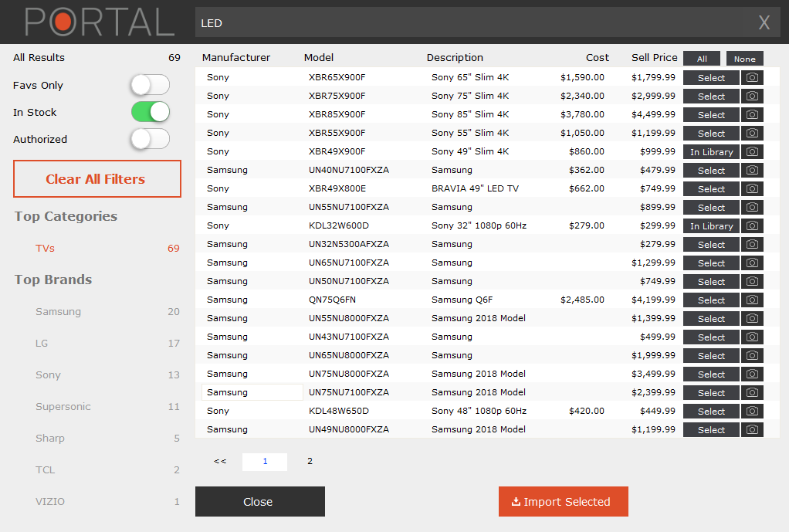Click camera icon for Sony KDL48W650D row
789x532 pixels.
click(752, 412)
